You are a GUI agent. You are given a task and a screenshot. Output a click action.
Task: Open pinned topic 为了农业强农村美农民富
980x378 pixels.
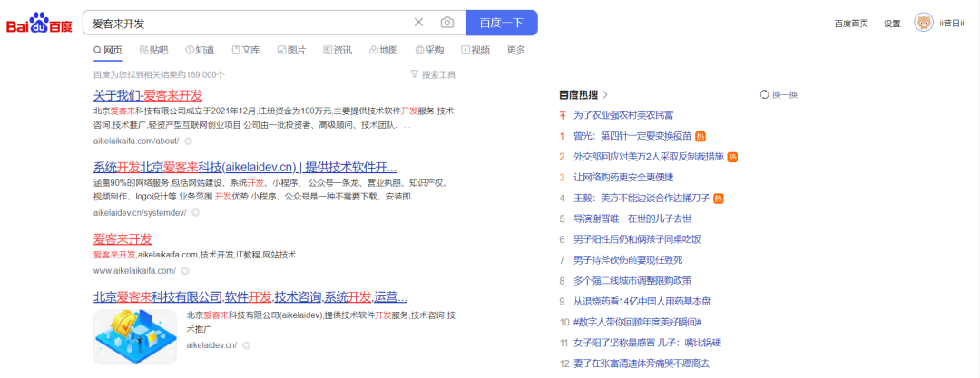click(x=623, y=116)
